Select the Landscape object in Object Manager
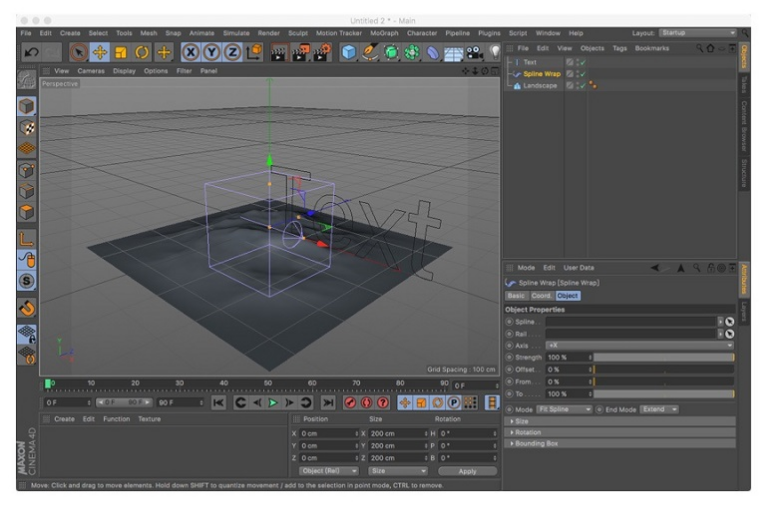762x509 pixels. tap(539, 86)
